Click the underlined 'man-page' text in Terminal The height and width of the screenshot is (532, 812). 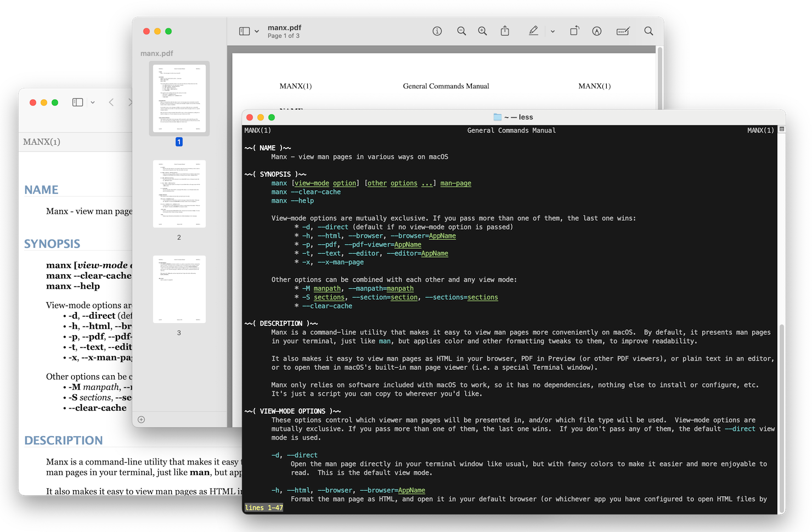(456, 183)
